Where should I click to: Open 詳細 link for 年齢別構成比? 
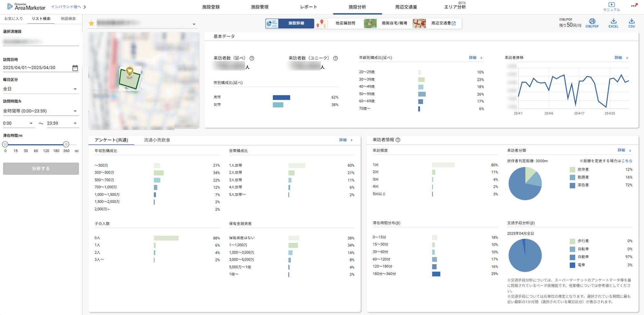[x=476, y=58]
